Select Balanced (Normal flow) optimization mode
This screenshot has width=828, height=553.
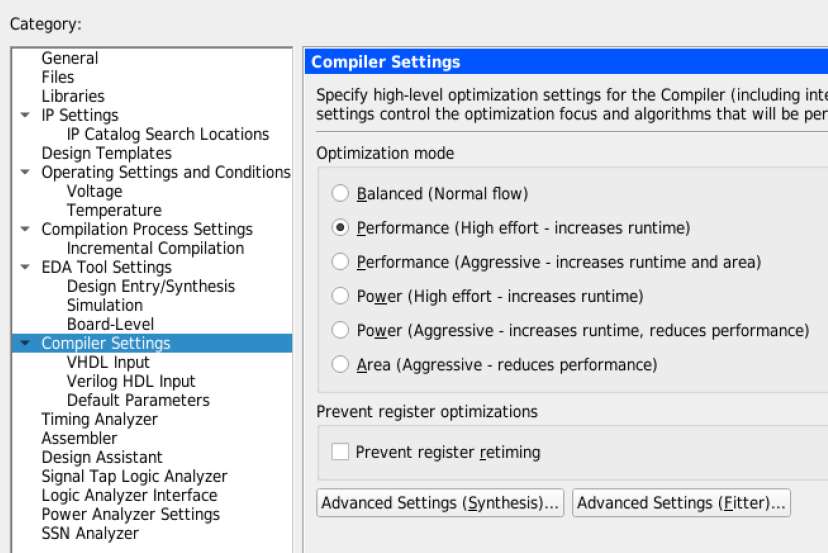(x=340, y=193)
